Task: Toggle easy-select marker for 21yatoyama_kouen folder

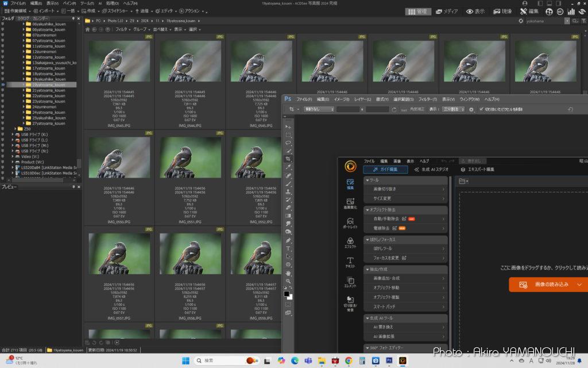Action: (2, 90)
